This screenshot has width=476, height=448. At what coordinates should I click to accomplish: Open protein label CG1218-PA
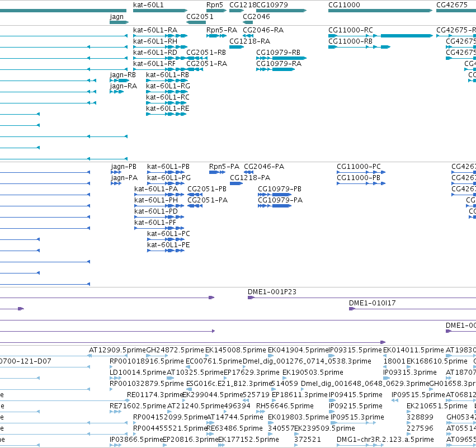[250, 178]
